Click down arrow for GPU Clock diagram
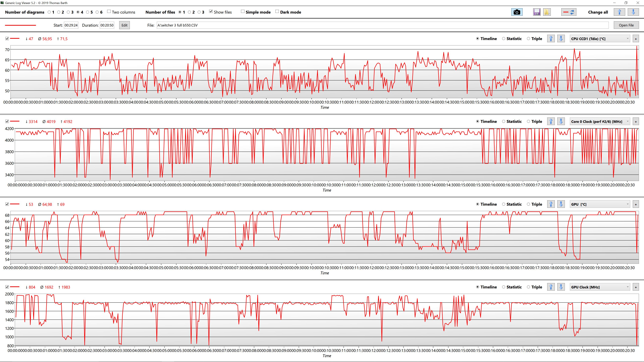Image resolution: width=644 pixels, height=362 pixels. point(561,287)
